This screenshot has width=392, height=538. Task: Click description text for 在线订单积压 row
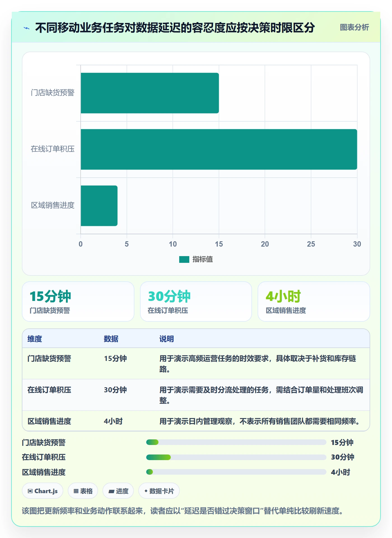[261, 395]
